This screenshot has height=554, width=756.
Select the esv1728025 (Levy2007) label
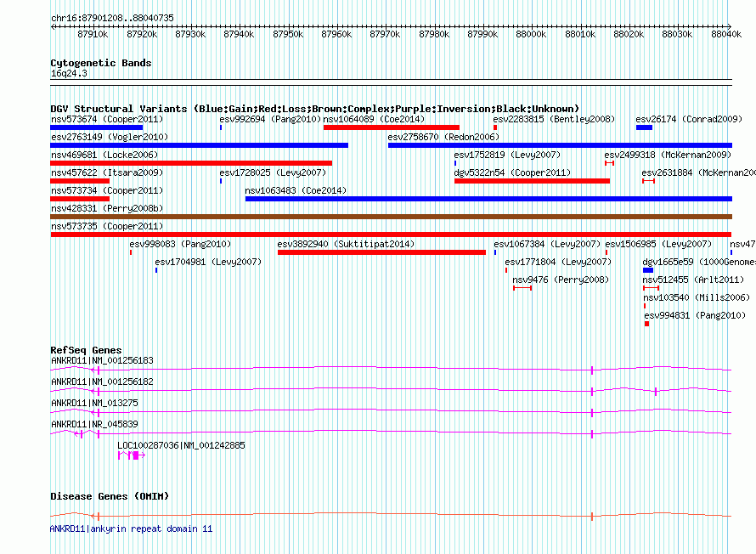pos(273,172)
